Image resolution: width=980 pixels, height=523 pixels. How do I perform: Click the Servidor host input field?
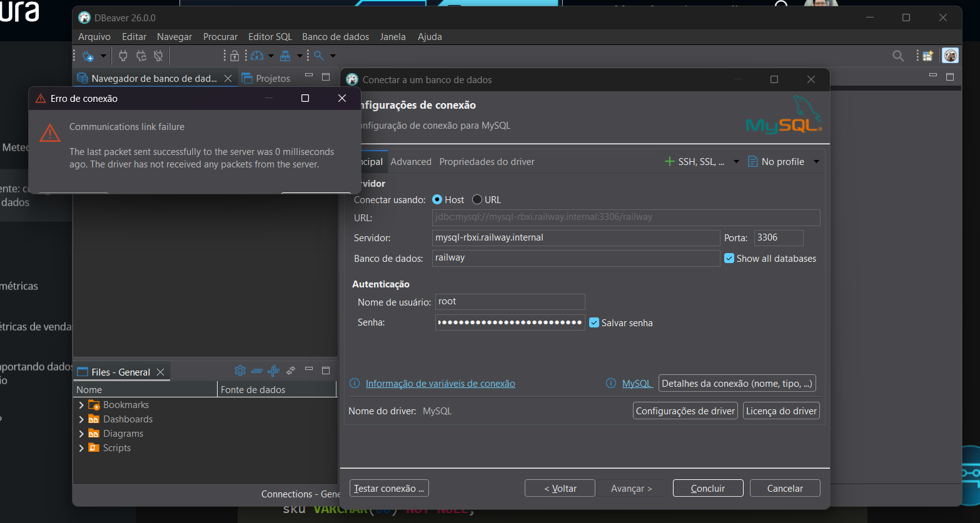click(x=576, y=238)
